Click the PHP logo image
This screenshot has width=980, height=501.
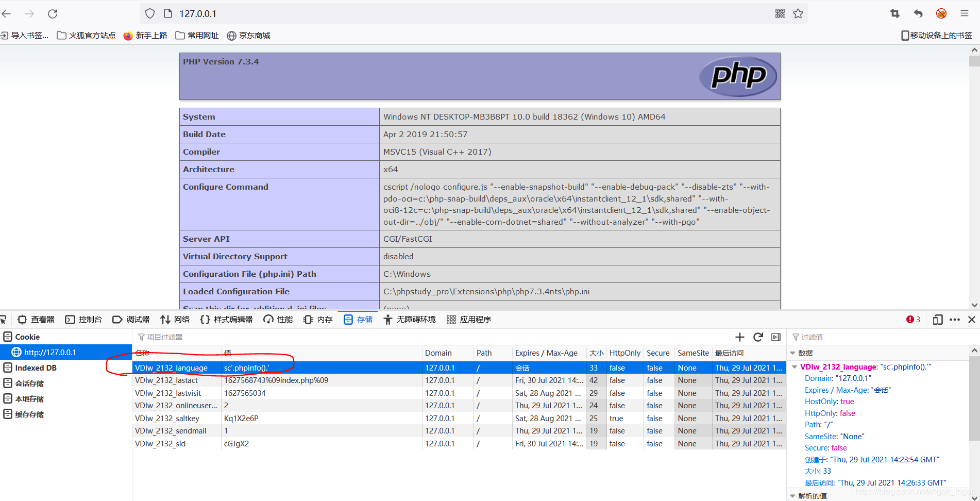(738, 76)
